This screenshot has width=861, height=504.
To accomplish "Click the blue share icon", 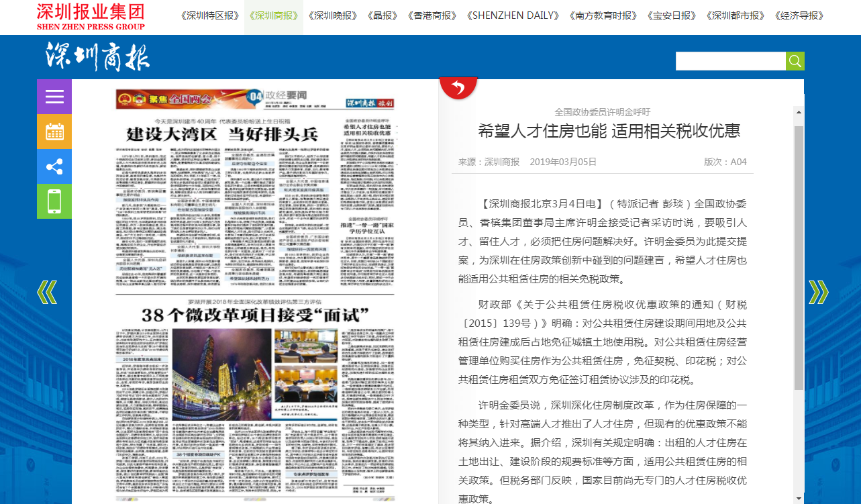I will [54, 166].
